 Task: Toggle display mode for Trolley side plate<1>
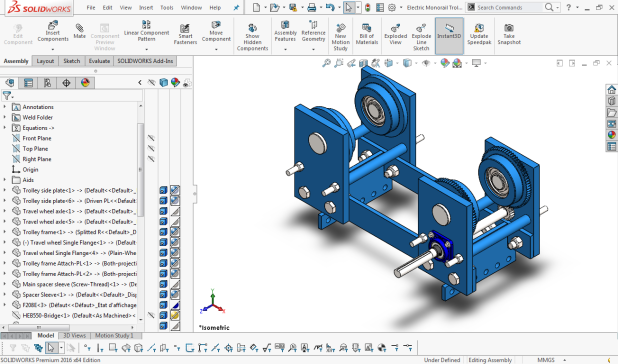[163, 190]
